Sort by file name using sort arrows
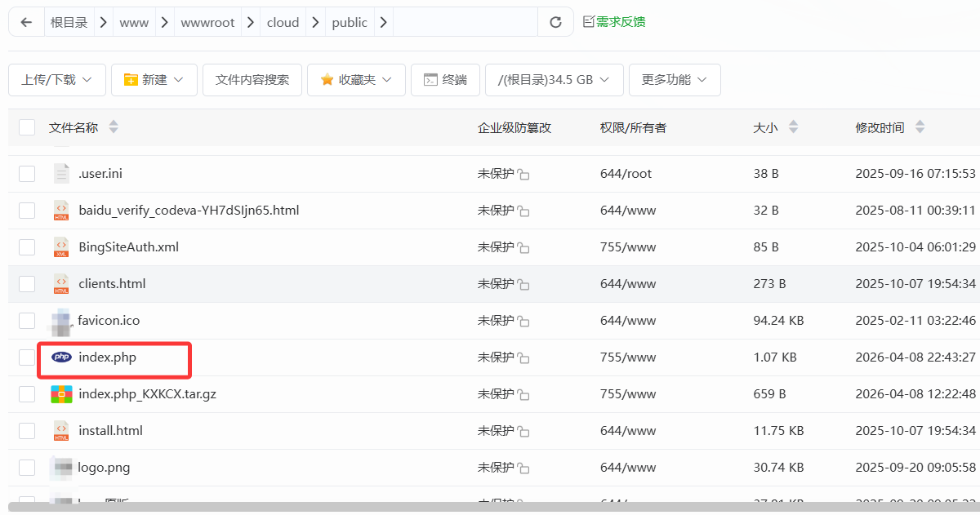The height and width of the screenshot is (515, 980). (114, 127)
